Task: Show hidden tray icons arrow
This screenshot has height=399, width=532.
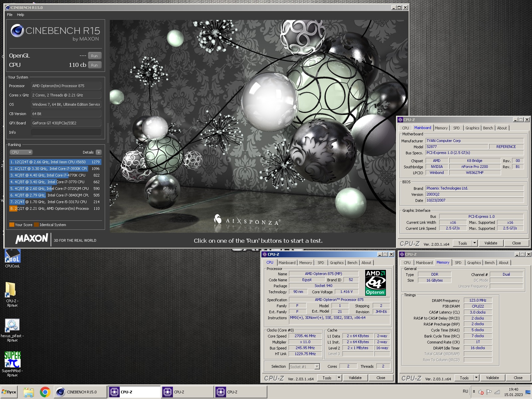Action: pyautogui.click(x=474, y=392)
